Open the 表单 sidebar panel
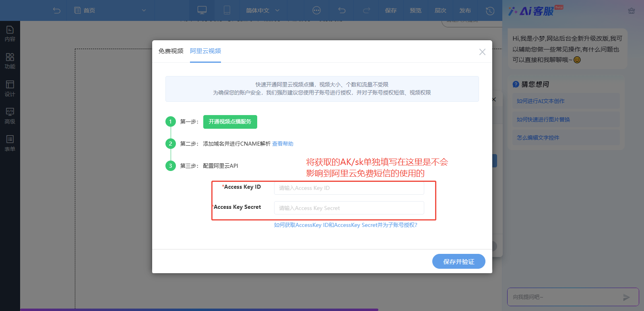The image size is (644, 311). (x=10, y=143)
